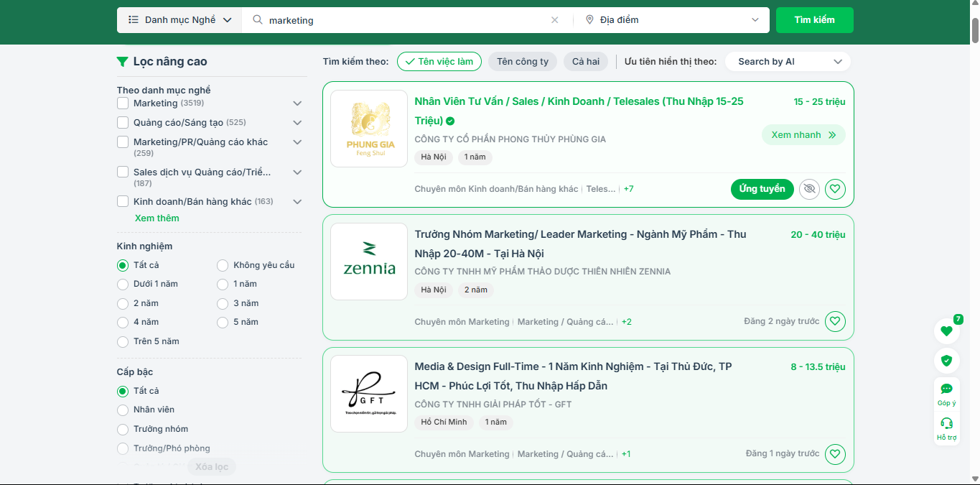Image resolution: width=980 pixels, height=485 pixels.
Task: Save the Zennia marketing leader job
Action: [834, 321]
